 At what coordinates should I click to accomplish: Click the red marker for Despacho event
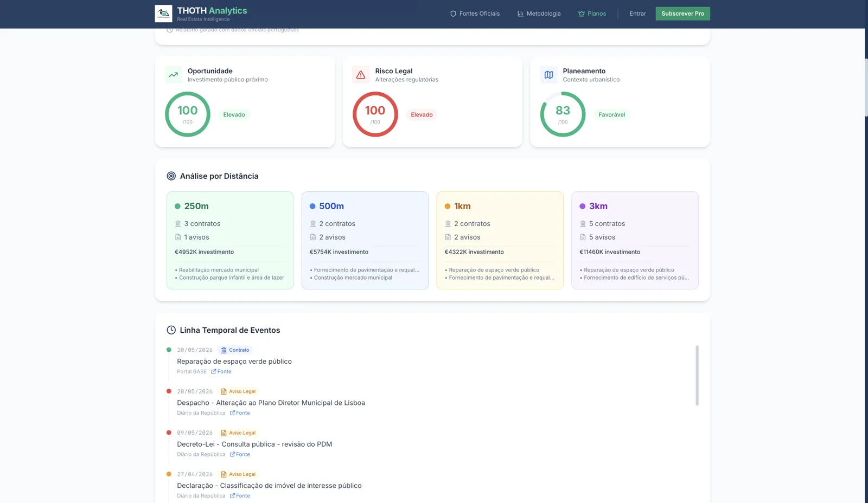point(169,391)
